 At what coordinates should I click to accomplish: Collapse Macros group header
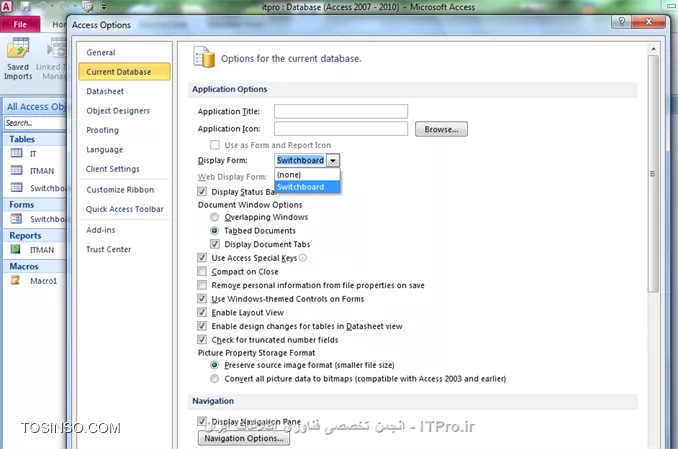(x=35, y=266)
